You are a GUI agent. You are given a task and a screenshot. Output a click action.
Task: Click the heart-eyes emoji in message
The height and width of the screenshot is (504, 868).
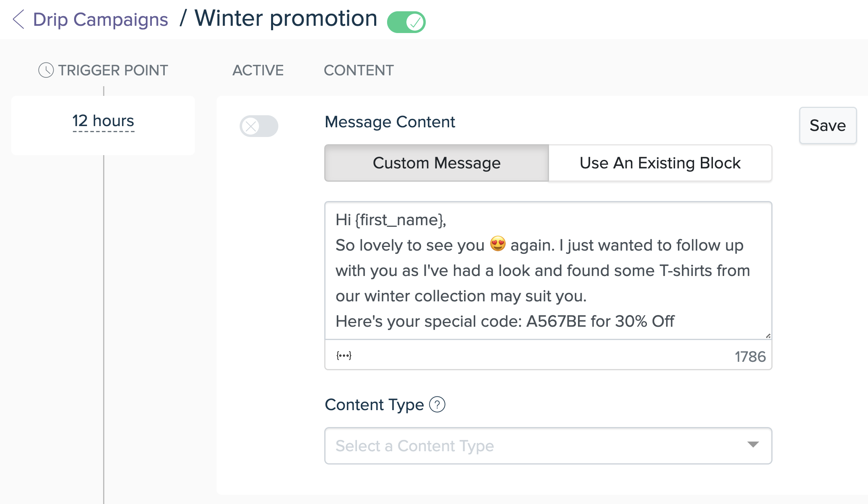click(x=498, y=244)
